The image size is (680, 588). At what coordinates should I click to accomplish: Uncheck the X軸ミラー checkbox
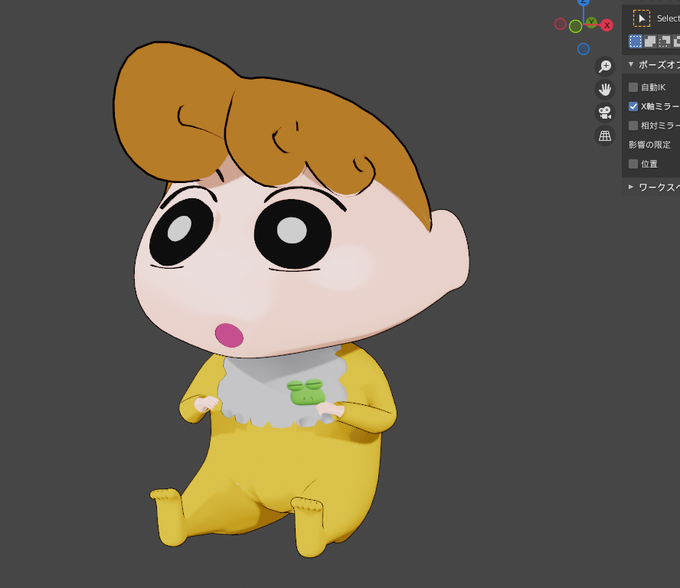pyautogui.click(x=633, y=106)
